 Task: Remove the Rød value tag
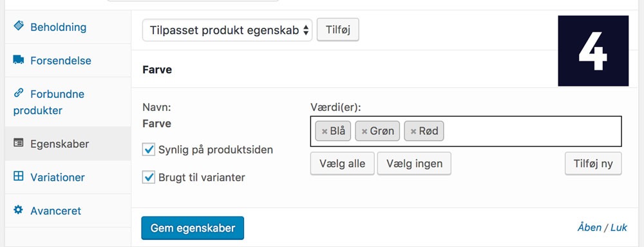pyautogui.click(x=413, y=132)
